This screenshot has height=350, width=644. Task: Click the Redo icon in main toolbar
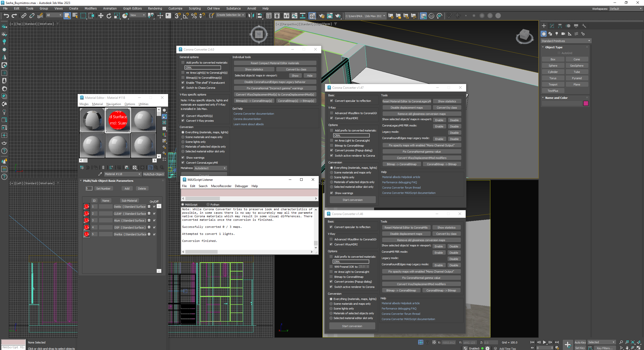[x=14, y=16]
